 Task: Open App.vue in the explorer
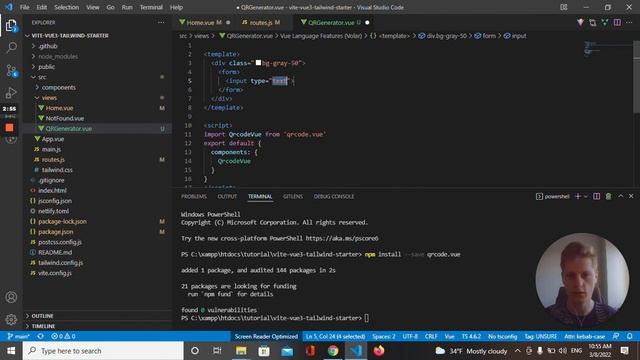click(53, 139)
